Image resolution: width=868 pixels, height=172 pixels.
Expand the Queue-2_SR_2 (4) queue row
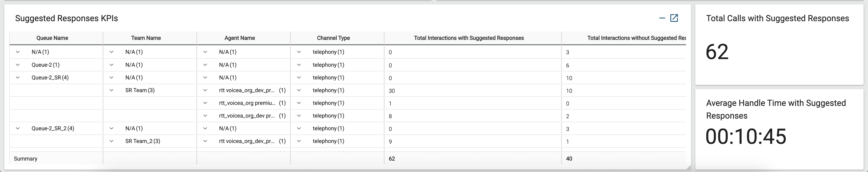click(x=18, y=128)
